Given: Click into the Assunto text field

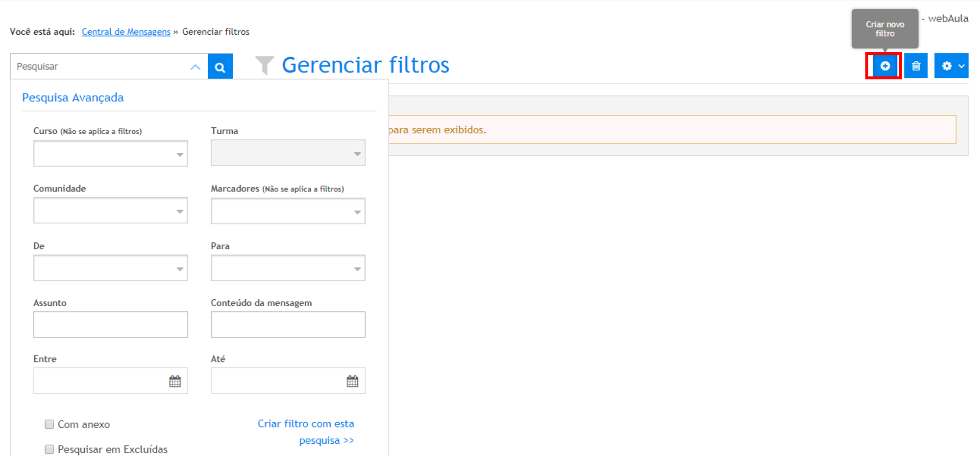Looking at the screenshot, I should [111, 325].
